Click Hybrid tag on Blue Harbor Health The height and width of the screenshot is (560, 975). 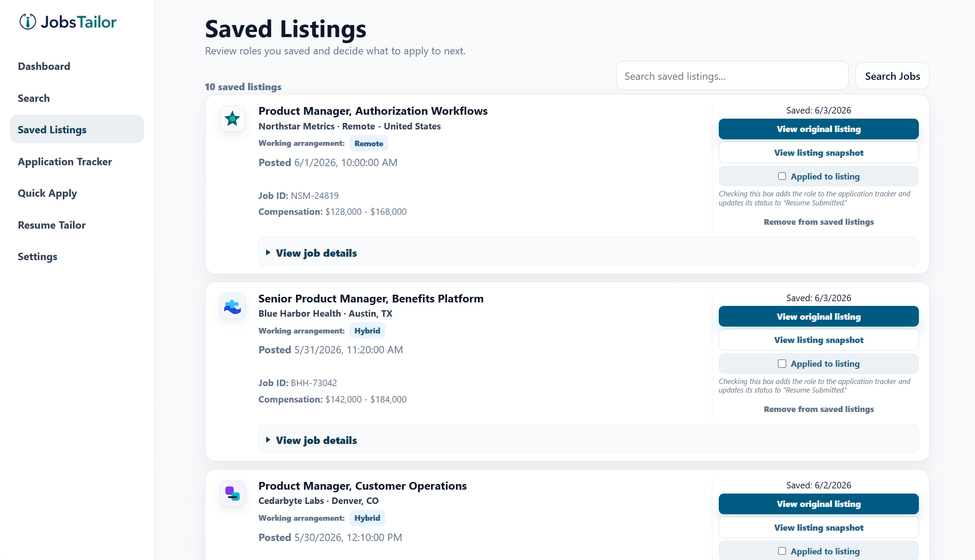click(367, 331)
